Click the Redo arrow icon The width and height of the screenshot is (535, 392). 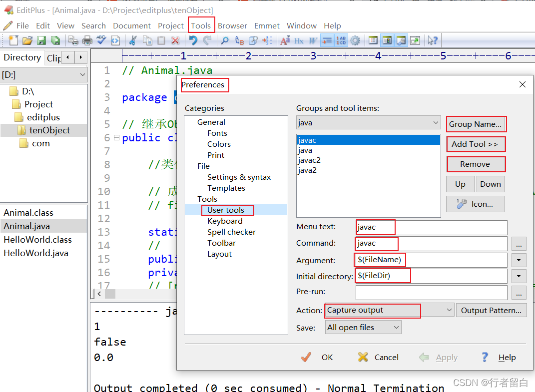(207, 40)
